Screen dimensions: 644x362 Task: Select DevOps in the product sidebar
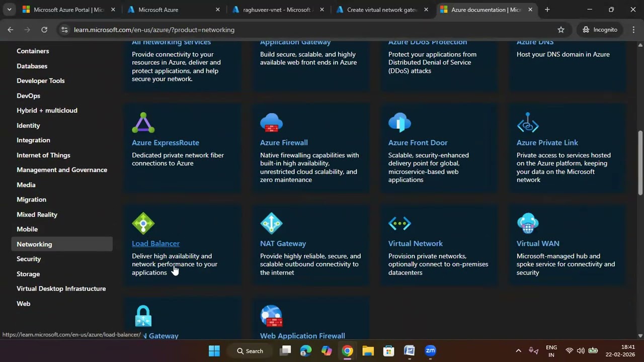[x=28, y=96]
